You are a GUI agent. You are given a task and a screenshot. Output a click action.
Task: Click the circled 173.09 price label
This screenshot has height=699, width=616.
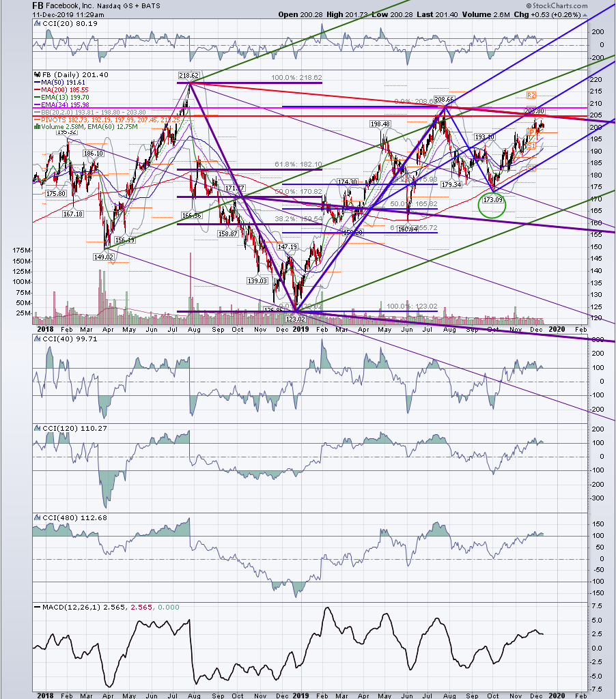tap(492, 200)
